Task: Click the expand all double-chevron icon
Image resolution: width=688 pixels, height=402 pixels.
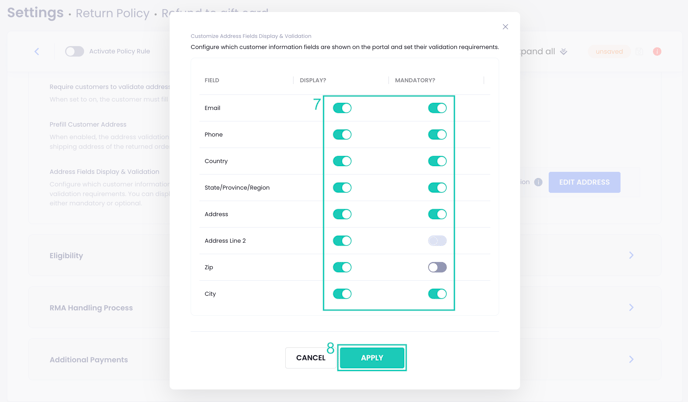Action: click(x=563, y=52)
